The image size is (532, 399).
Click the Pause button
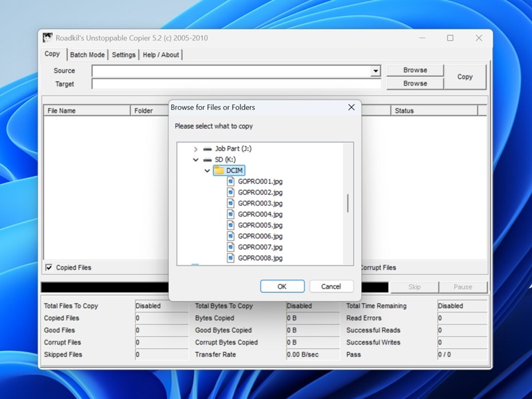pos(463,287)
